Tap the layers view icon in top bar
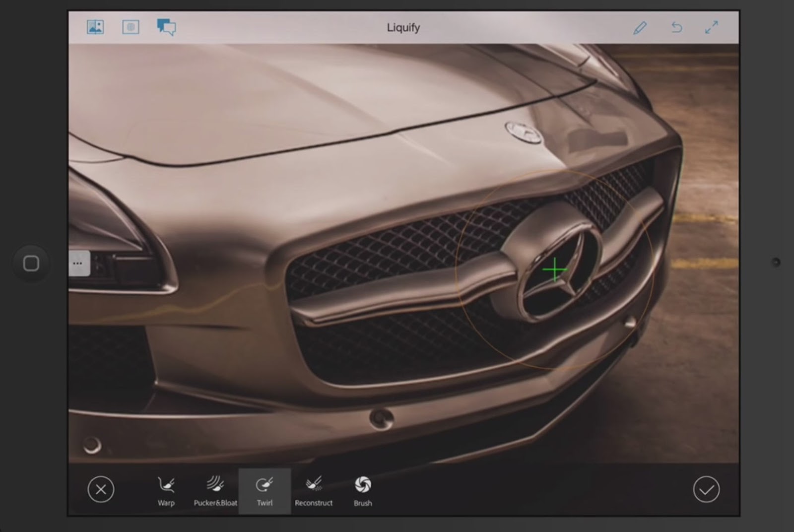The image size is (794, 532). tap(131, 27)
